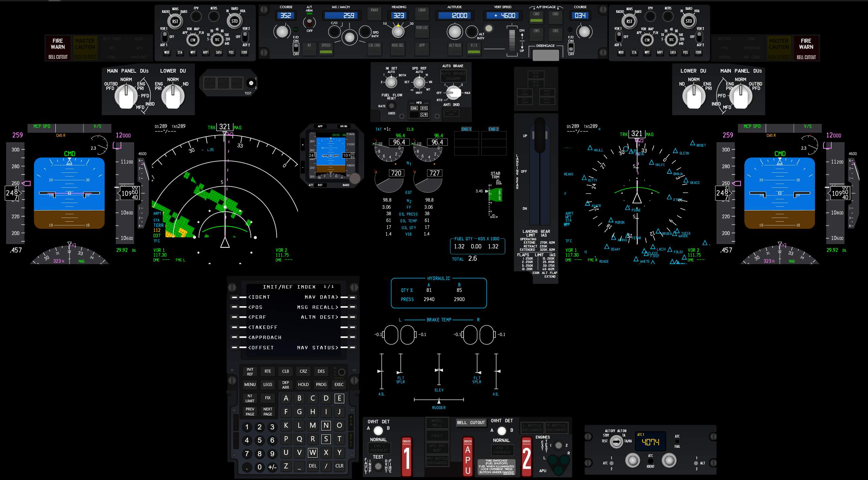The height and width of the screenshot is (480, 868).
Task: Flip the captain's left F/D switch
Action: click(x=296, y=47)
